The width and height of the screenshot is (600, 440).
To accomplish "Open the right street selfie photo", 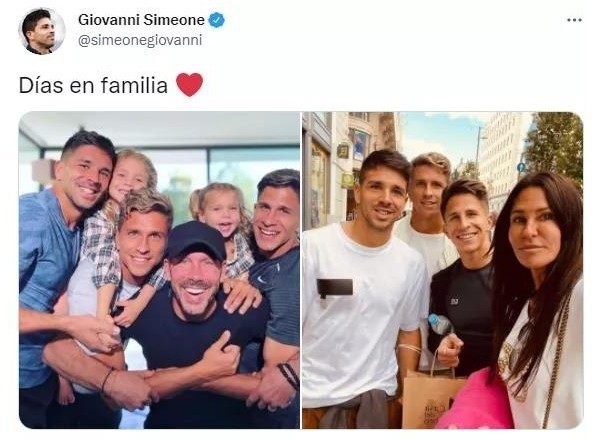I will point(443,270).
